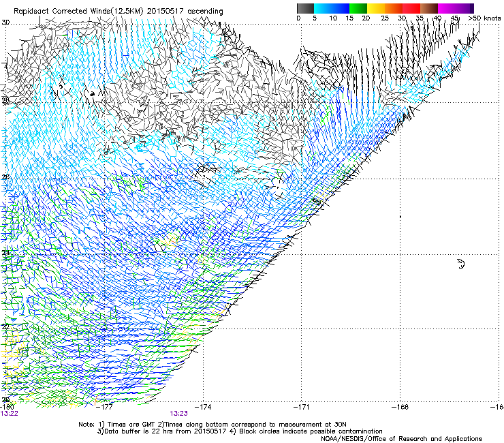Click the green 15-20 knots legend segment

point(358,8)
